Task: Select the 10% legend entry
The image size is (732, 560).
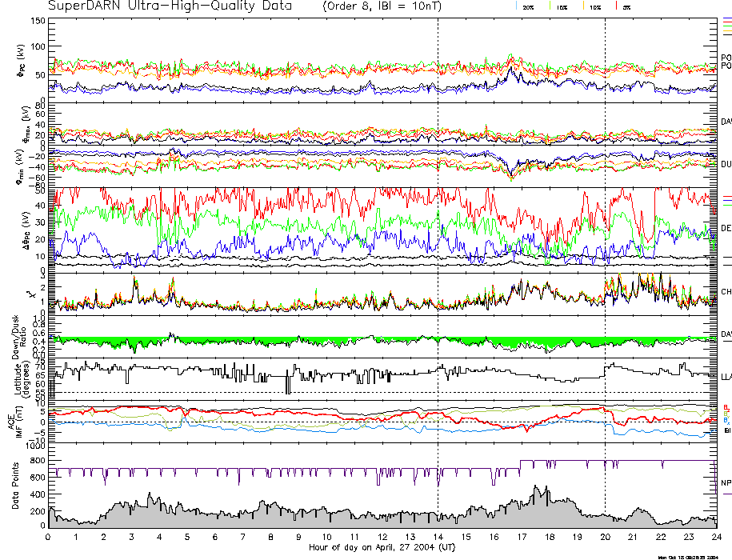Action: coord(594,6)
